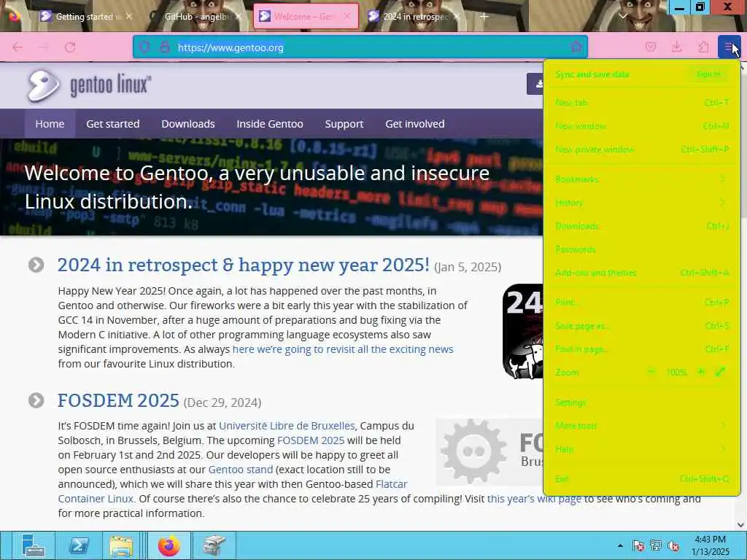
Task: Click the taskbar clock and date
Action: pos(710,545)
